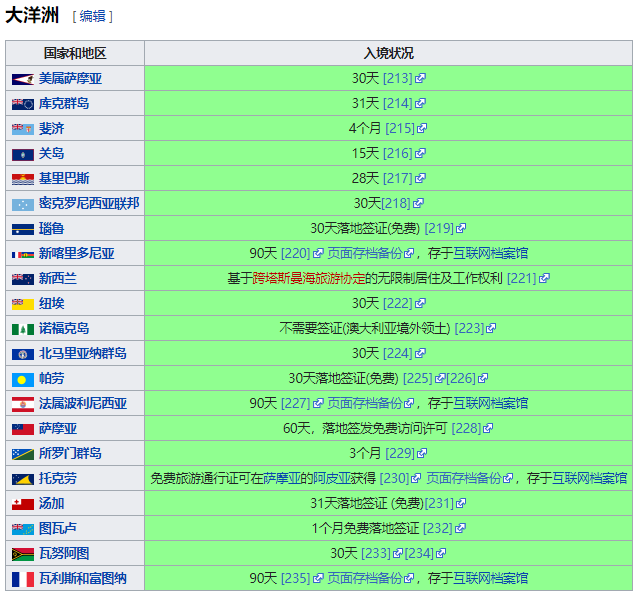Open the 诺福克岛 link
The height and width of the screenshot is (598, 639).
point(64,328)
